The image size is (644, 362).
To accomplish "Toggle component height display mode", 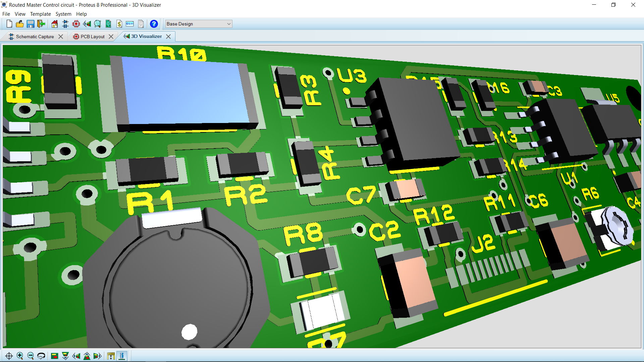I will [x=122, y=356].
